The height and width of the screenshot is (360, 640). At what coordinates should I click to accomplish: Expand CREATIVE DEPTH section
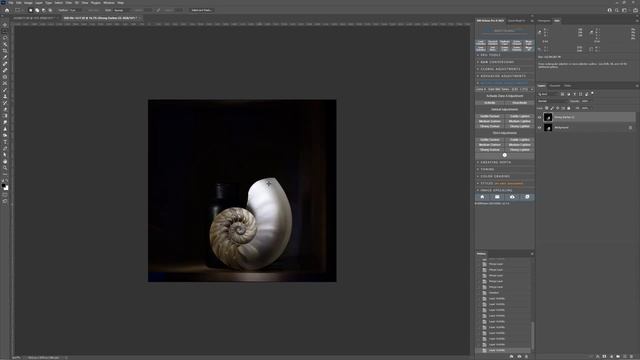pyautogui.click(x=504, y=162)
